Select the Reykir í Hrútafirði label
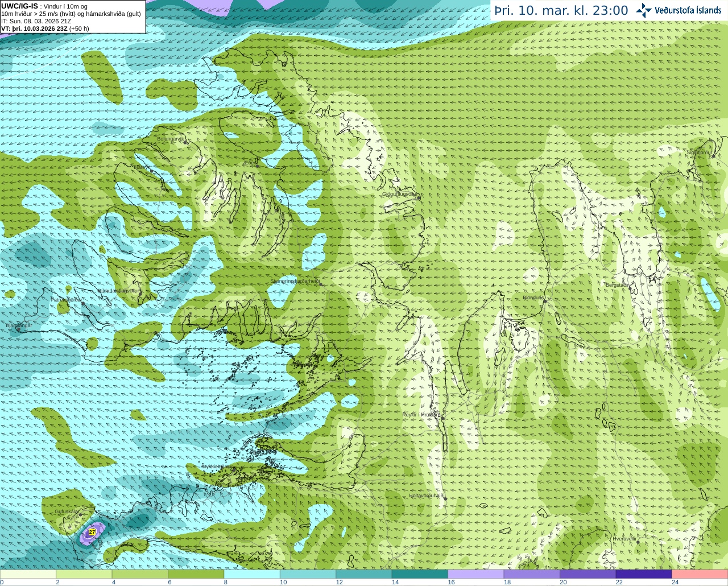This screenshot has width=728, height=586. tap(421, 415)
